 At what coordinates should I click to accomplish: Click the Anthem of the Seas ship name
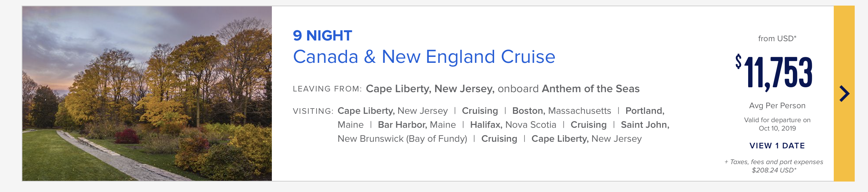point(591,89)
